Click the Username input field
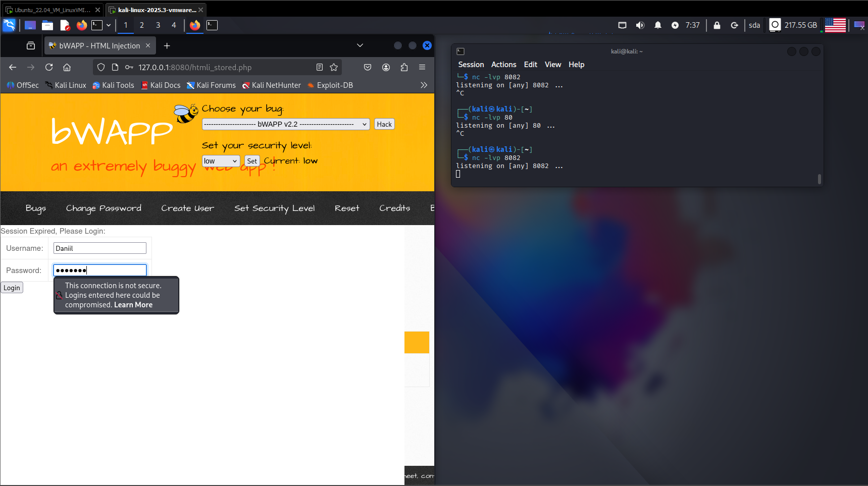Screen dimensions: 868x486 click(x=100, y=248)
